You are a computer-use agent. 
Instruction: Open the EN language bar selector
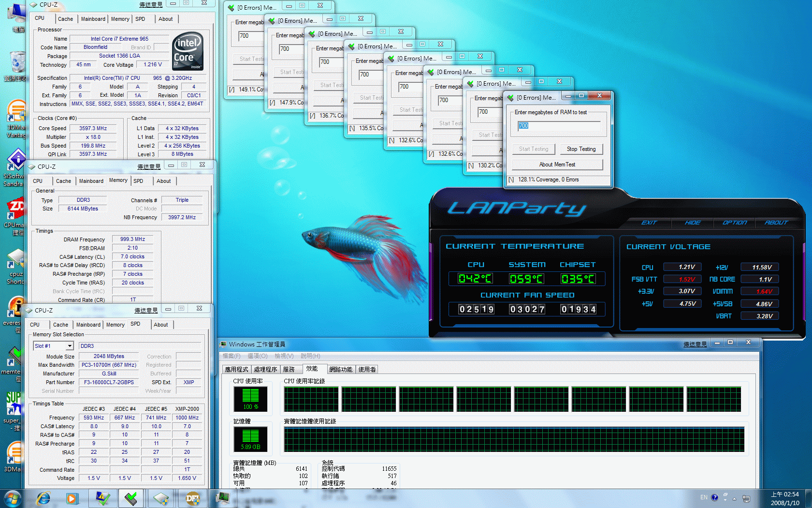click(704, 497)
